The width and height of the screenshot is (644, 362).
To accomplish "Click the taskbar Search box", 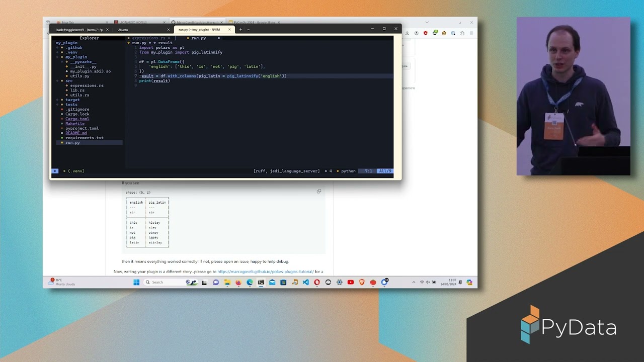I will pos(171,282).
